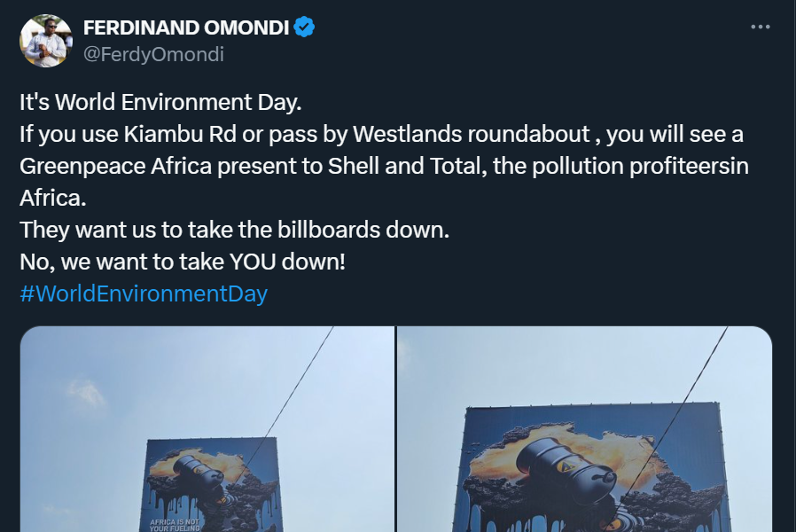Click the oil barrel on the left billboard
The image size is (796, 532).
[199, 472]
